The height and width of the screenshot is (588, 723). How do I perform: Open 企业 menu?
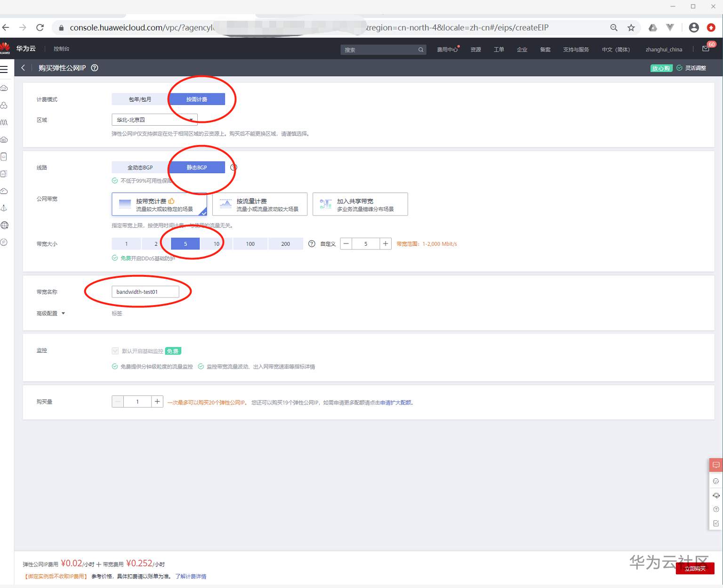[x=522, y=49]
